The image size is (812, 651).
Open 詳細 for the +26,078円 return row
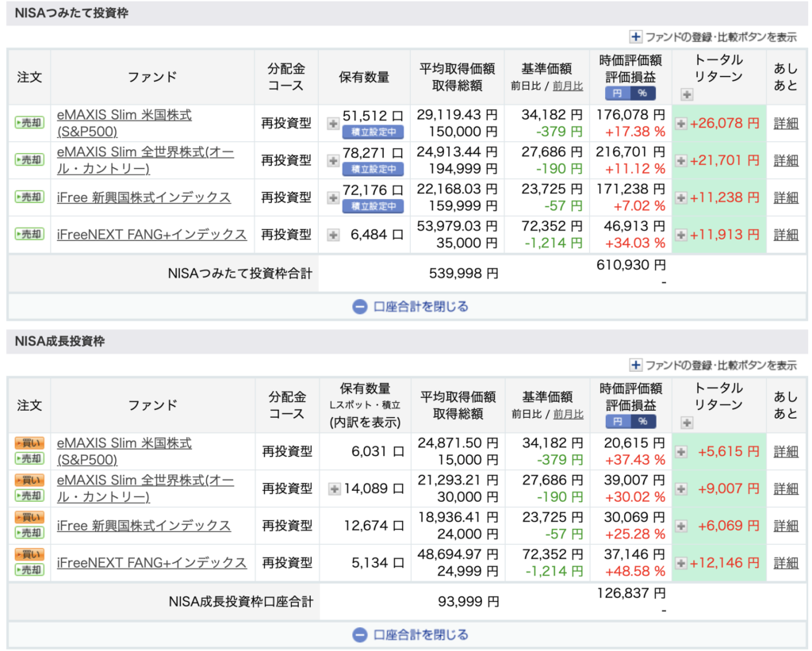coord(786,124)
